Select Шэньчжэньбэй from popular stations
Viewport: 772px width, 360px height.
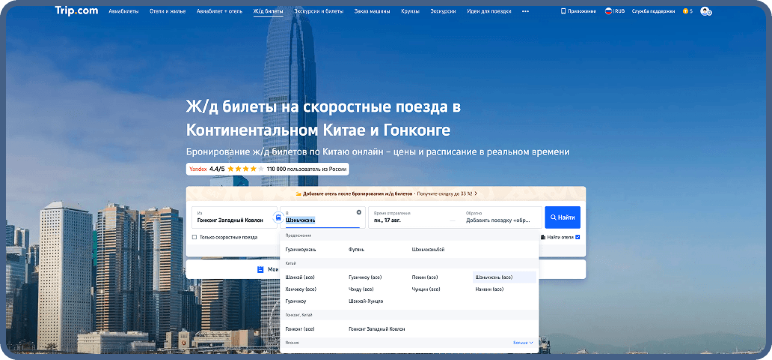(428, 250)
